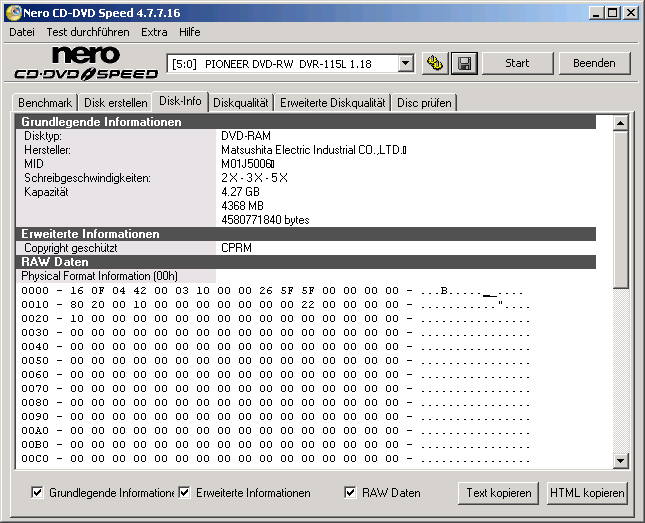
Task: Click the Matsushita Electric manufacturer text
Action: [313, 150]
